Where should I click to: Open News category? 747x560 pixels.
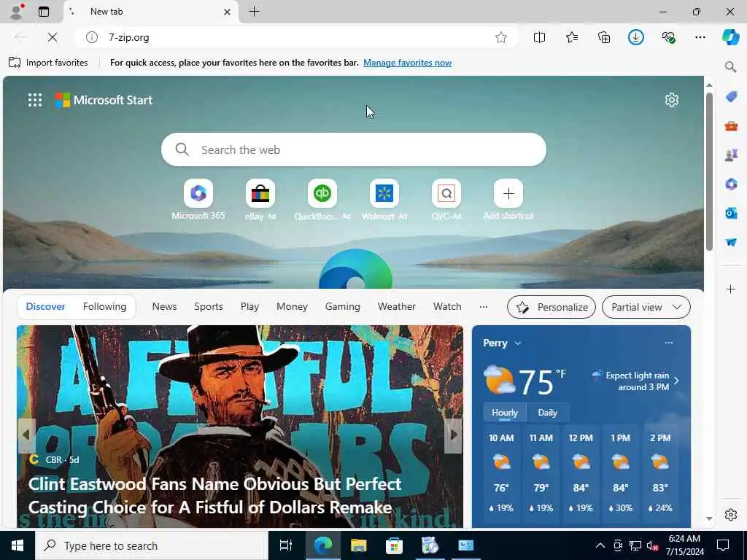point(164,307)
